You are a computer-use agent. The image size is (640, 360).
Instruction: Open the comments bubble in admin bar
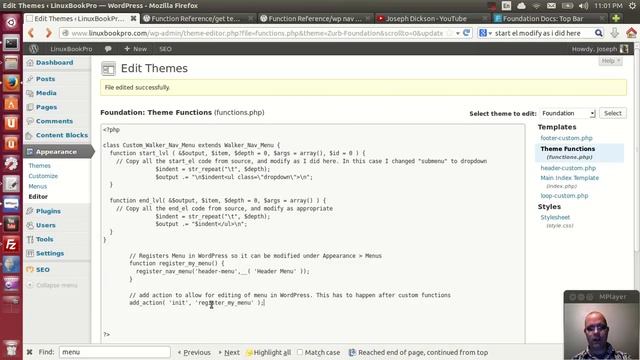coord(108,49)
